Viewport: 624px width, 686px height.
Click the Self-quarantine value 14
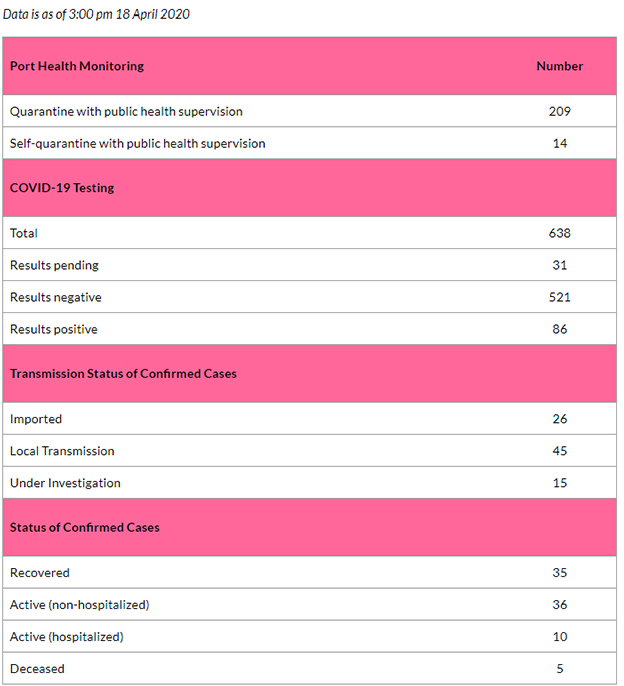(x=560, y=144)
